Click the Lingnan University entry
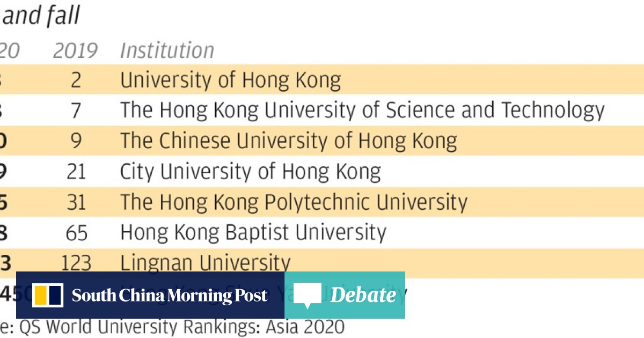 coord(205,263)
